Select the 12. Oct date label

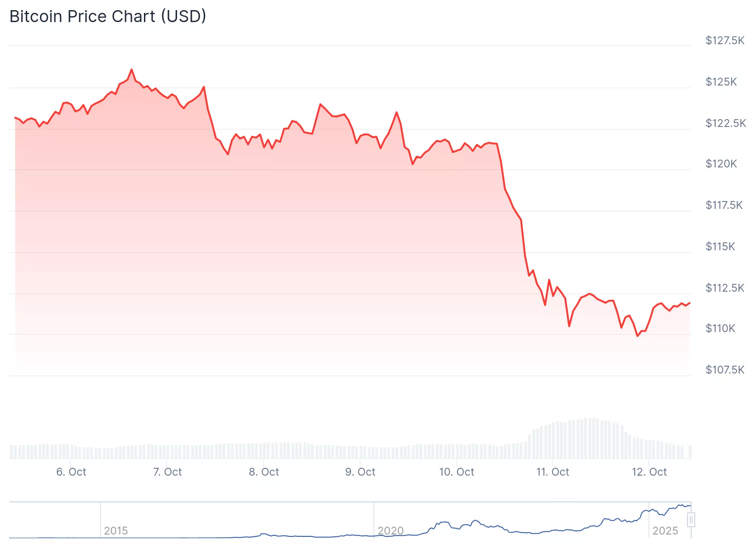[x=649, y=472]
